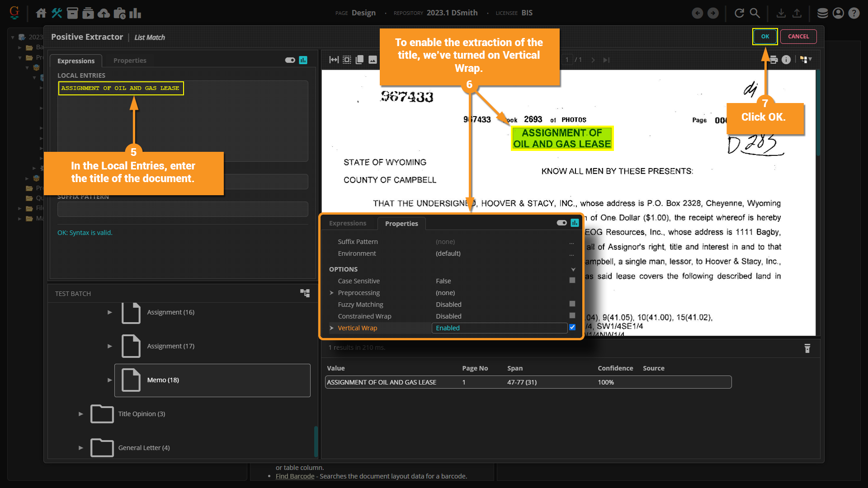Click the Home icon in top toolbar
The image size is (868, 488).
pos(41,13)
